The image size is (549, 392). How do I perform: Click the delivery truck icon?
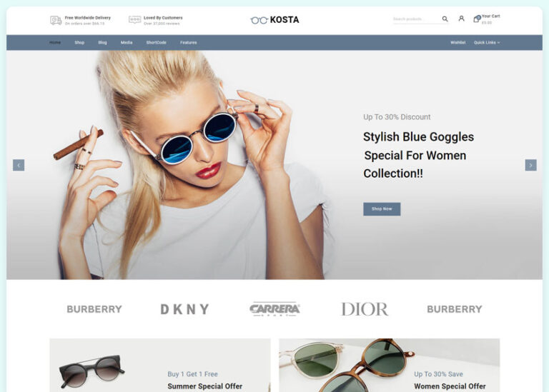click(56, 20)
